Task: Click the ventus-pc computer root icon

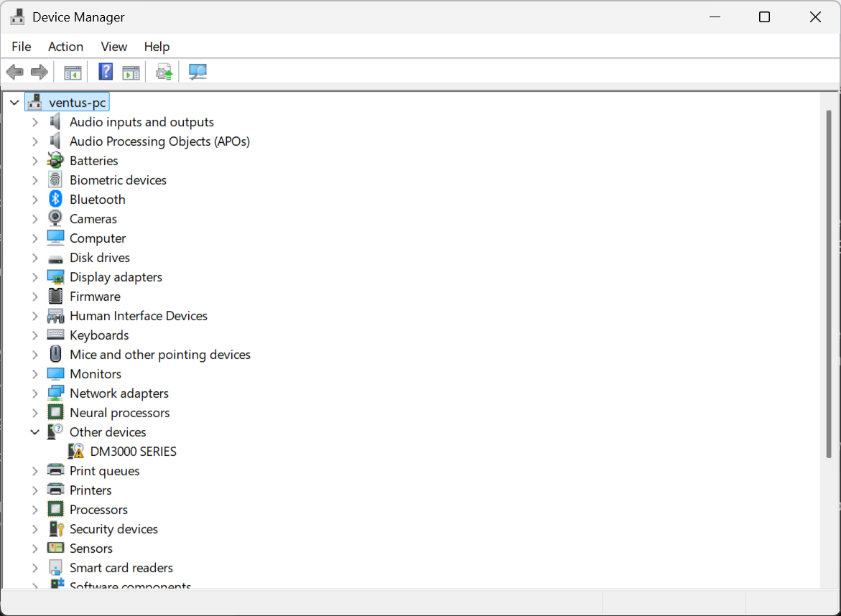Action: click(x=35, y=102)
